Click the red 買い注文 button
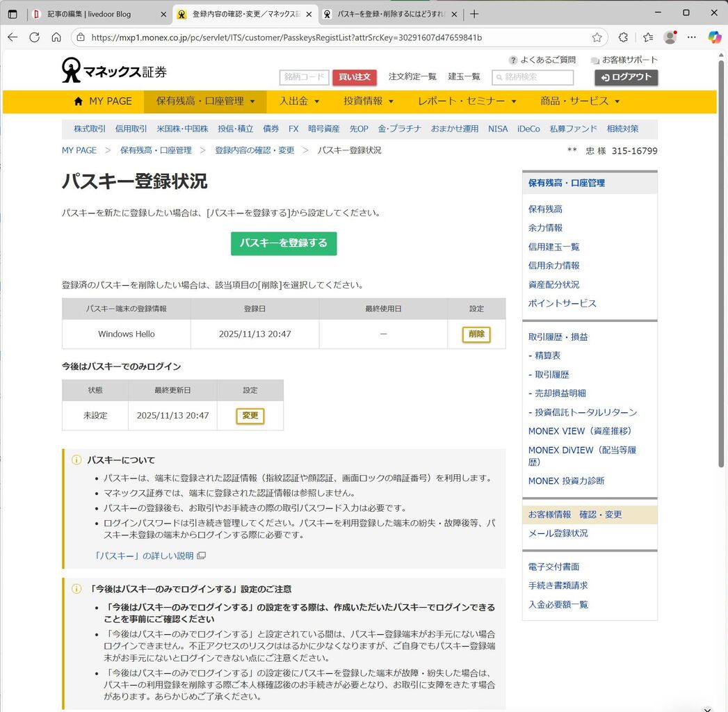Image resolution: width=728 pixels, height=712 pixels. tap(355, 77)
